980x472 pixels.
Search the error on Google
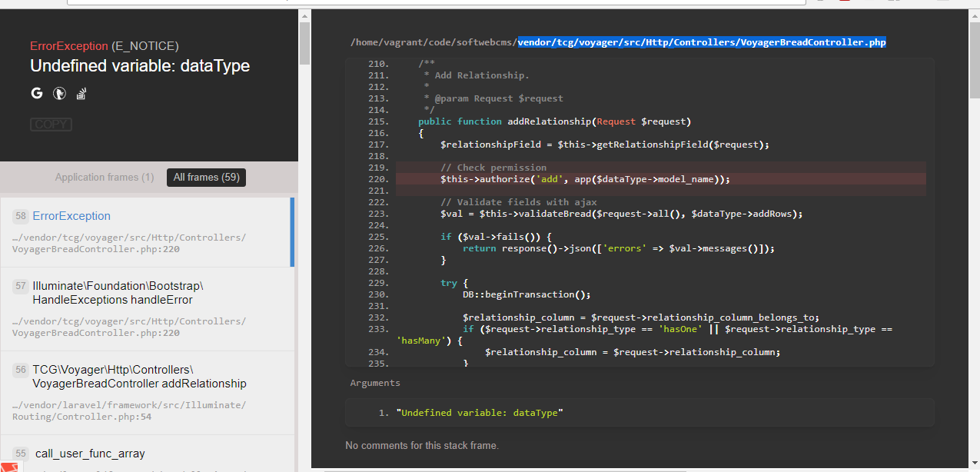tap(36, 93)
